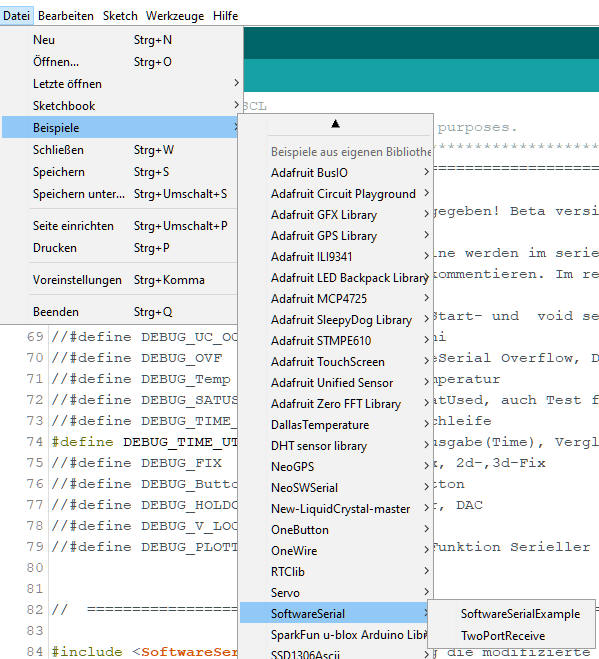This screenshot has width=599, height=659.
Task: Select Speichern unter... entry
Action: click(120, 194)
